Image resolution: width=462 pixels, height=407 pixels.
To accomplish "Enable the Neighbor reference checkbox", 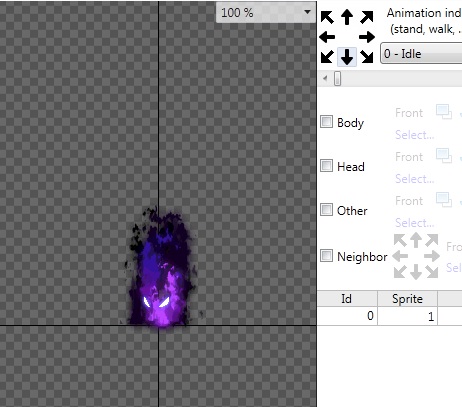I will (326, 256).
